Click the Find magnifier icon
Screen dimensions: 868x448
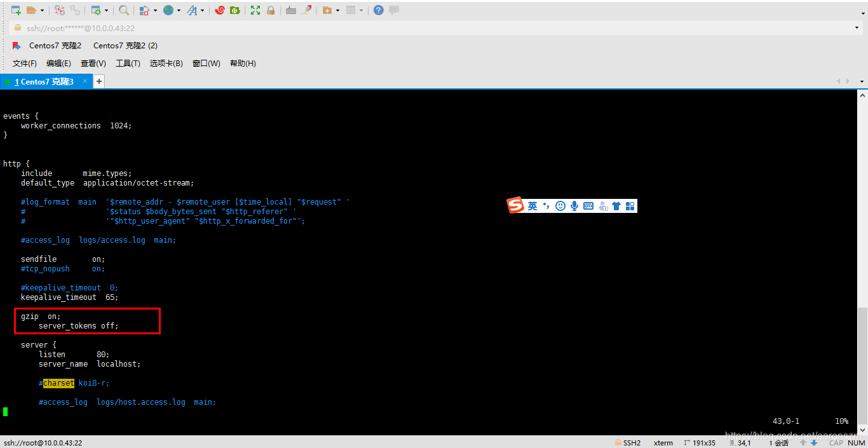[x=124, y=10]
